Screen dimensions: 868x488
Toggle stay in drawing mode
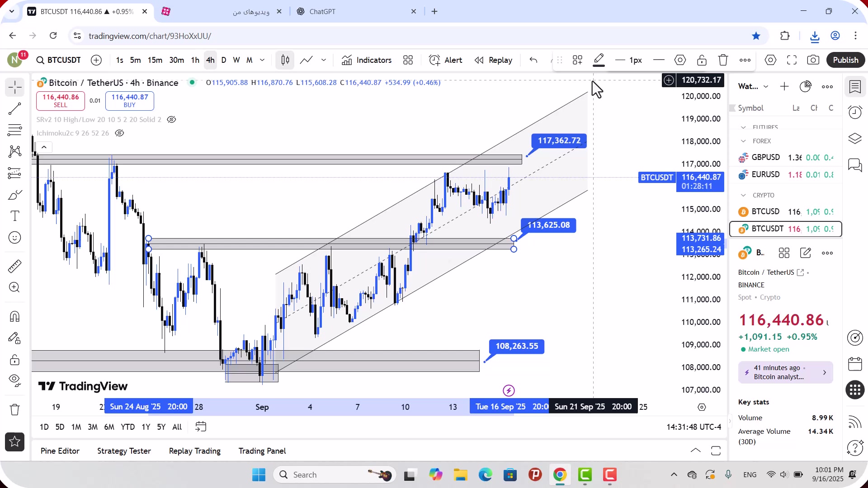(x=14, y=338)
